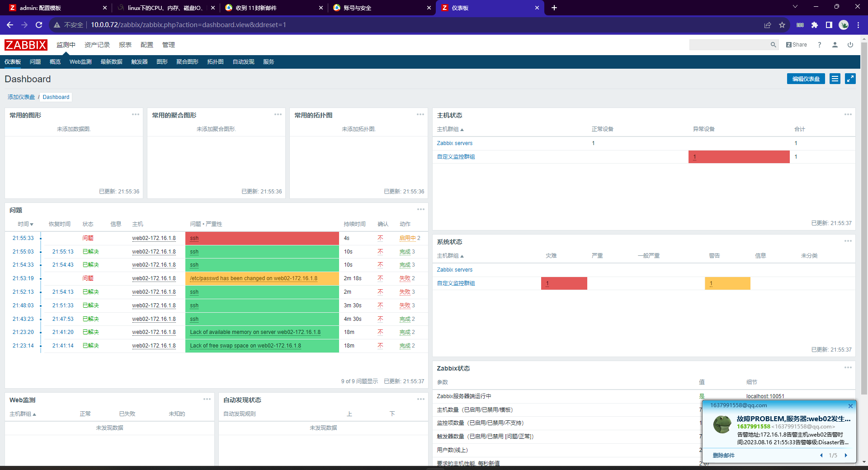
Task: Switch to the 收到 11封新邮件 browser tab
Action: tap(274, 8)
